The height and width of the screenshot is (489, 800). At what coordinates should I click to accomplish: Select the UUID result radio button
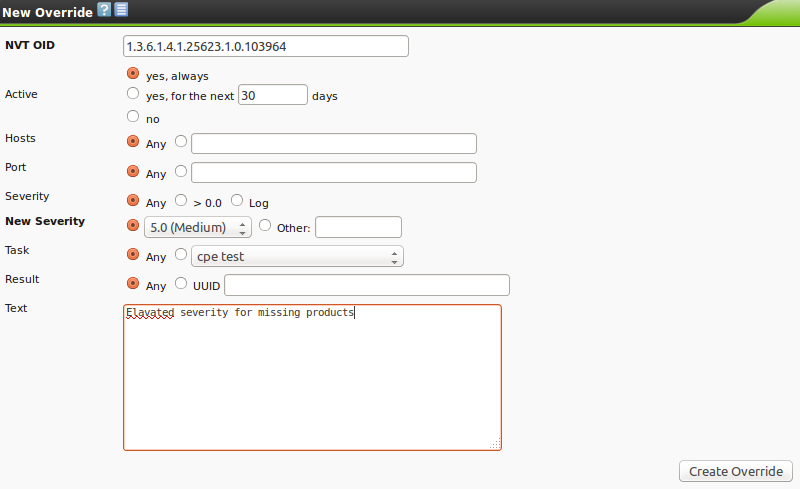[x=181, y=283]
